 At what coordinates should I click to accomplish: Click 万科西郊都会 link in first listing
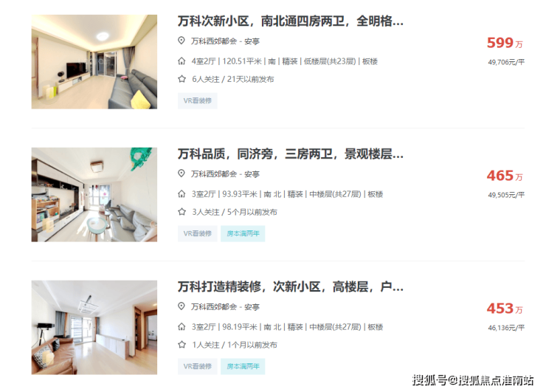coord(214,41)
